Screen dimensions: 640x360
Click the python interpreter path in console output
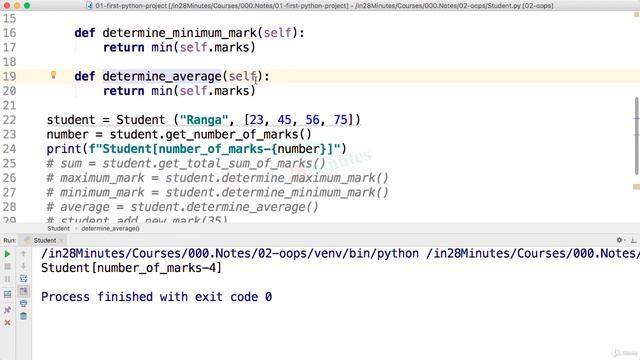point(230,253)
